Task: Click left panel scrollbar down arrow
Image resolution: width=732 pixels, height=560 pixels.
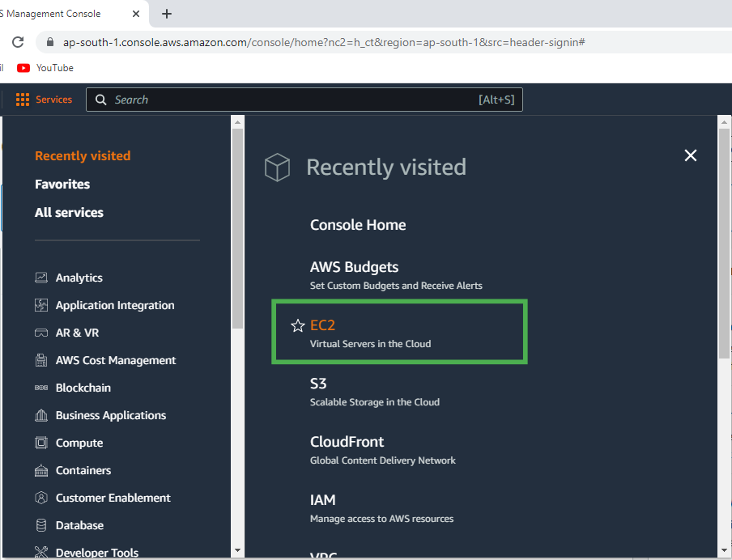Action: click(237, 550)
